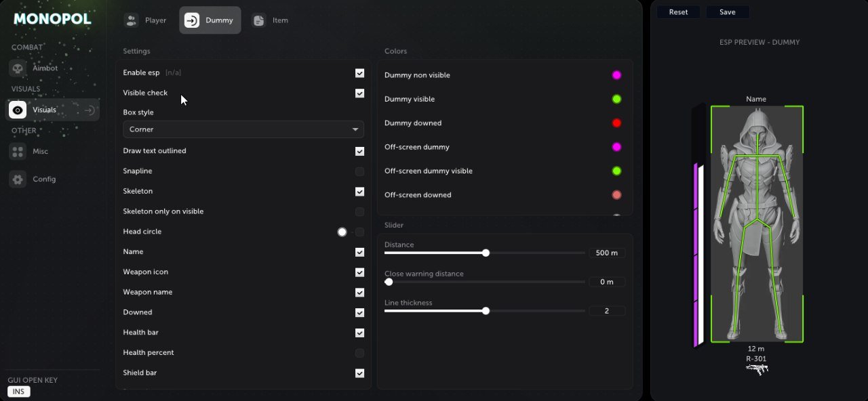Click the Save button

728,12
